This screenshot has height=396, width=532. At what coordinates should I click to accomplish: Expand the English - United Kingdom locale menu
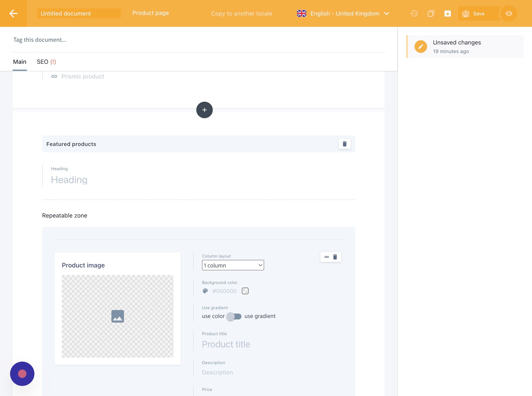tap(343, 13)
